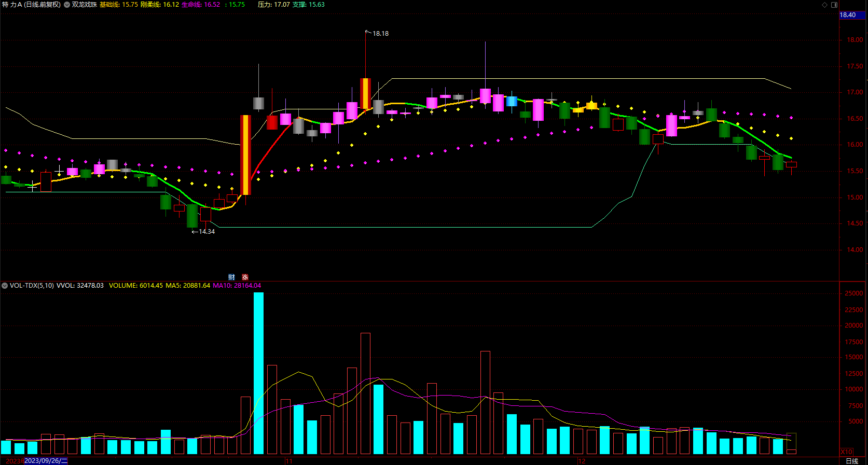Click the VOLUME: 6014.45 readout
The width and height of the screenshot is (868, 465).
click(136, 286)
